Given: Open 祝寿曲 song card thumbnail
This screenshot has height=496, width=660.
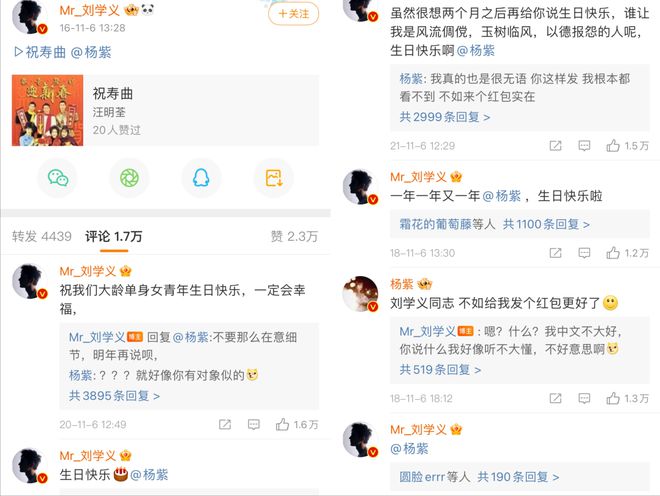Looking at the screenshot, I should (x=48, y=110).
